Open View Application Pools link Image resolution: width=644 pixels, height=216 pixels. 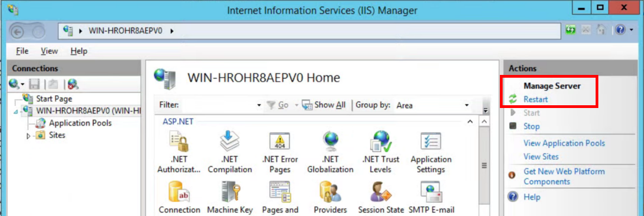pyautogui.click(x=564, y=143)
